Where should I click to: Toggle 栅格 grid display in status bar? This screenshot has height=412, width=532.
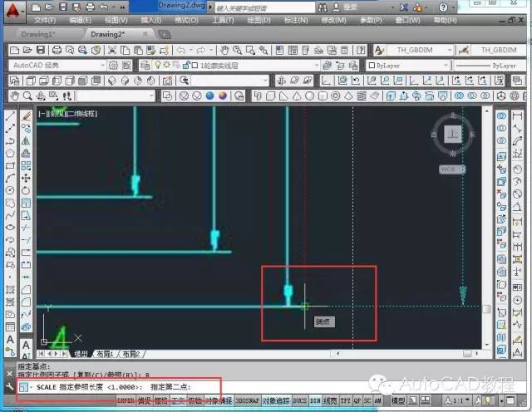tap(160, 400)
